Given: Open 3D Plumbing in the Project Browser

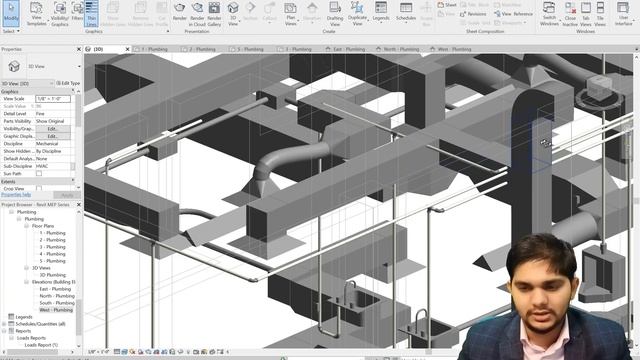Looking at the screenshot, I should (x=53, y=275).
